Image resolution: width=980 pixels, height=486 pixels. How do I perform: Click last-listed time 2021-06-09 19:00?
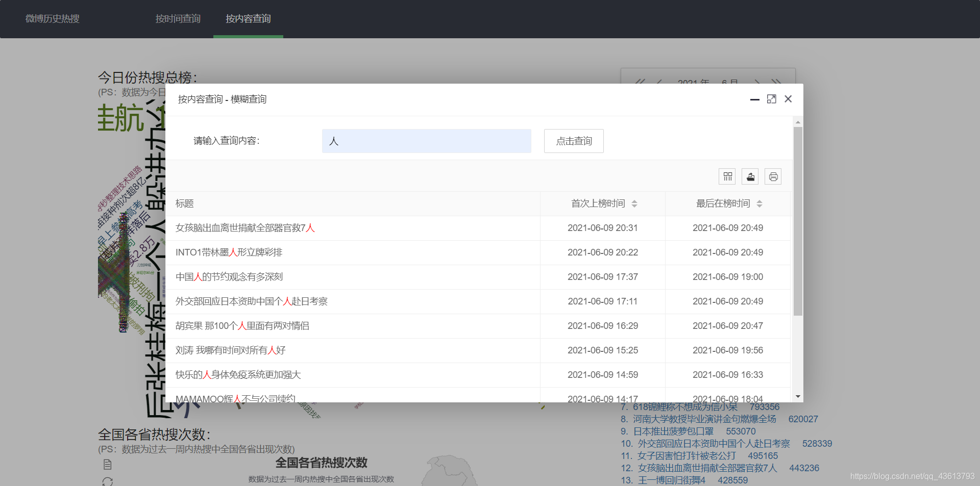click(x=728, y=277)
